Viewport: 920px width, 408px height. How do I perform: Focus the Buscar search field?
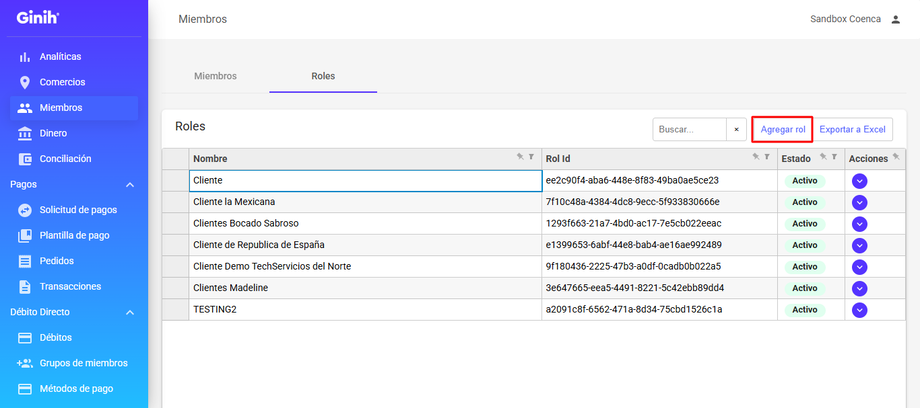tap(689, 130)
